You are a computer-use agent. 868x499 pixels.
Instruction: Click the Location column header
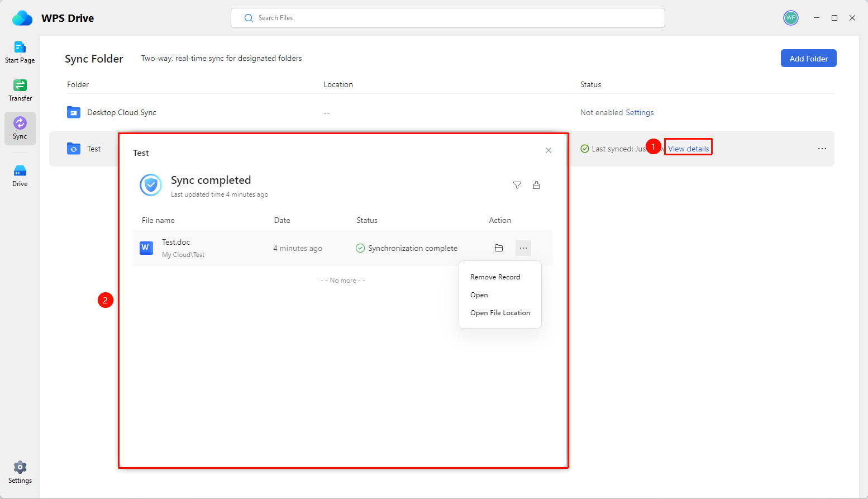(x=338, y=84)
